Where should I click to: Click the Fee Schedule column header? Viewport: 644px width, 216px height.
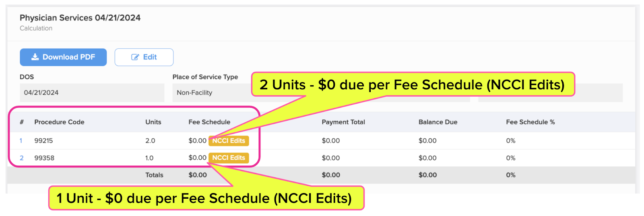pos(209,122)
